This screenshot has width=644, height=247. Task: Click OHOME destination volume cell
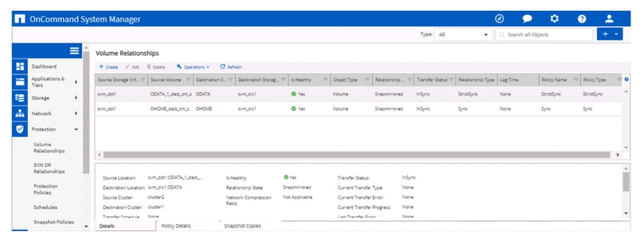coord(204,109)
